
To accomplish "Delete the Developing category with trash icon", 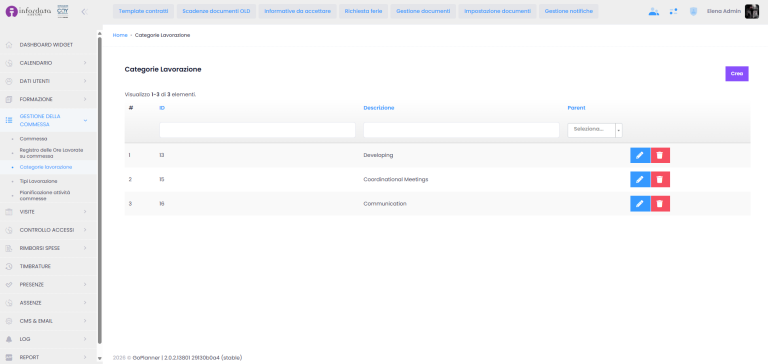I will (x=660, y=155).
